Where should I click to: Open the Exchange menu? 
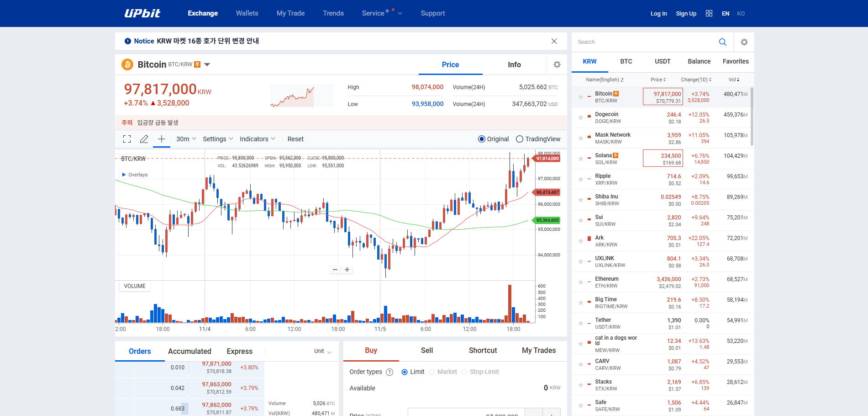[x=203, y=13]
